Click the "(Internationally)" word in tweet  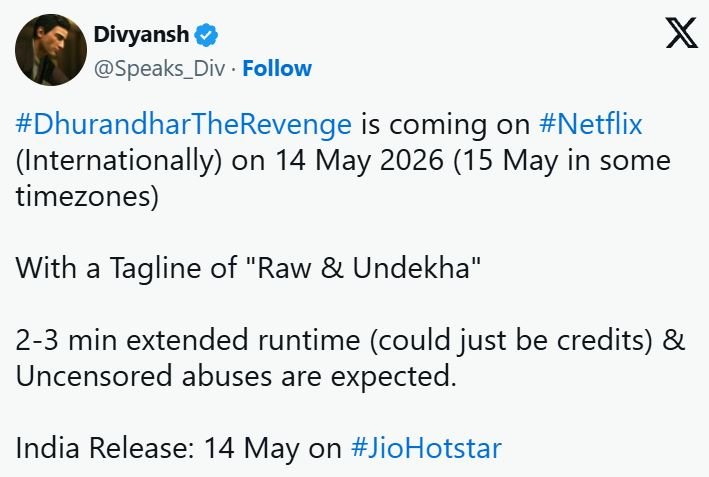[x=119, y=161]
